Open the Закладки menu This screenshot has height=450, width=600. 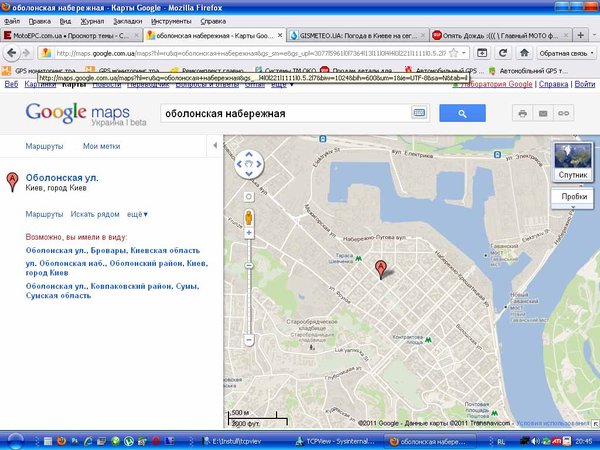(x=127, y=21)
